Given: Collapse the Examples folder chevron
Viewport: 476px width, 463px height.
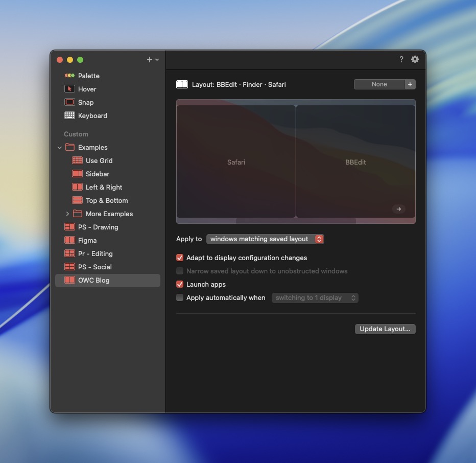Looking at the screenshot, I should click(60, 148).
